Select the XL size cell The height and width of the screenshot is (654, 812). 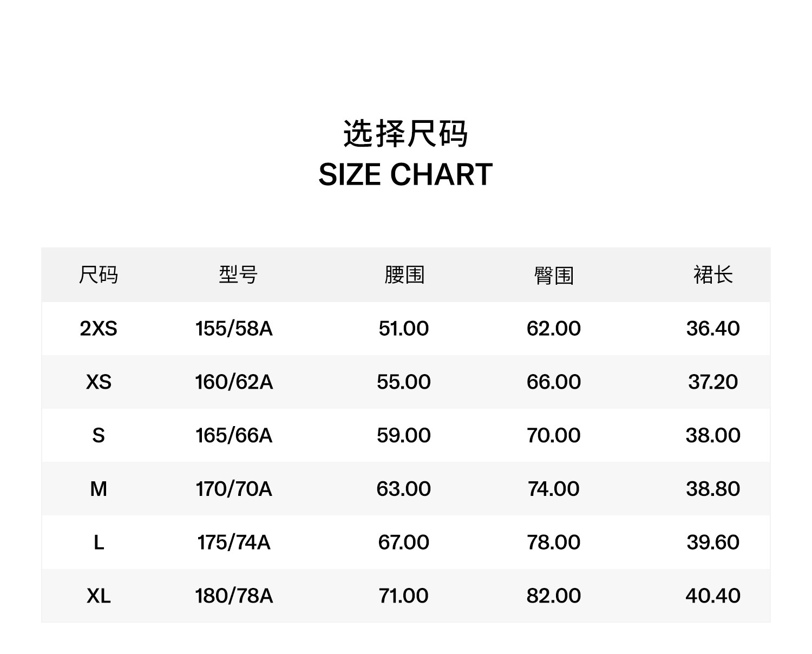(98, 596)
